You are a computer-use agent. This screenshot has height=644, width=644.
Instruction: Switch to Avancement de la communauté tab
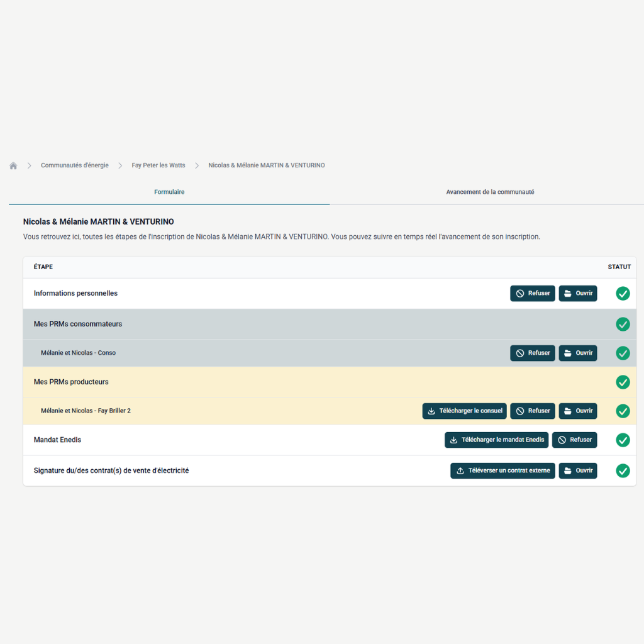pyautogui.click(x=490, y=192)
